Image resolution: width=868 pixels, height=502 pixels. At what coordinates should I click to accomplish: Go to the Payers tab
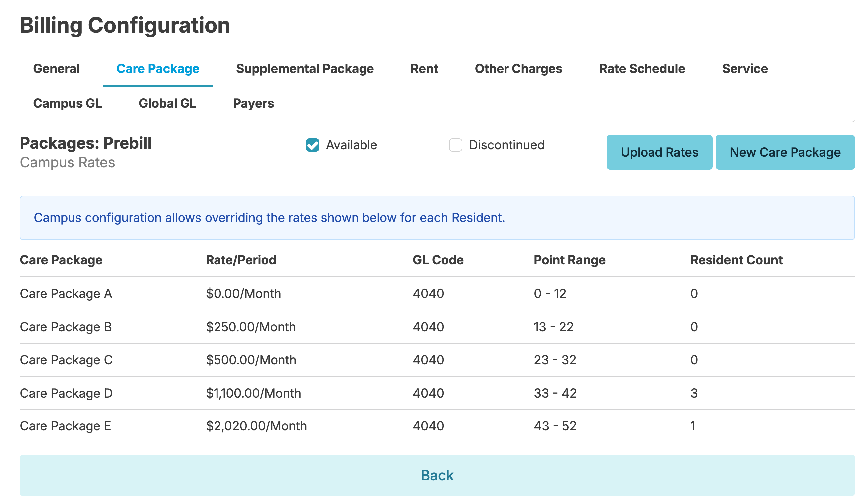pyautogui.click(x=253, y=103)
